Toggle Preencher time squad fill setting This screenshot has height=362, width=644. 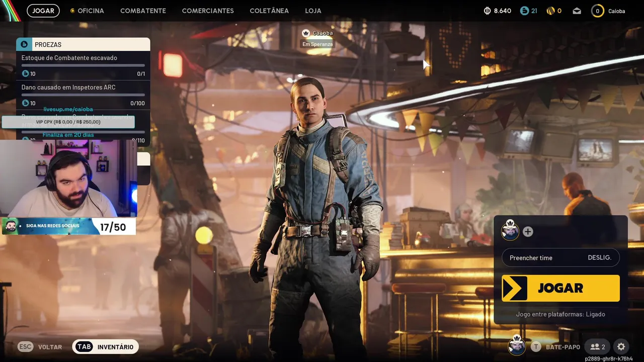click(560, 257)
